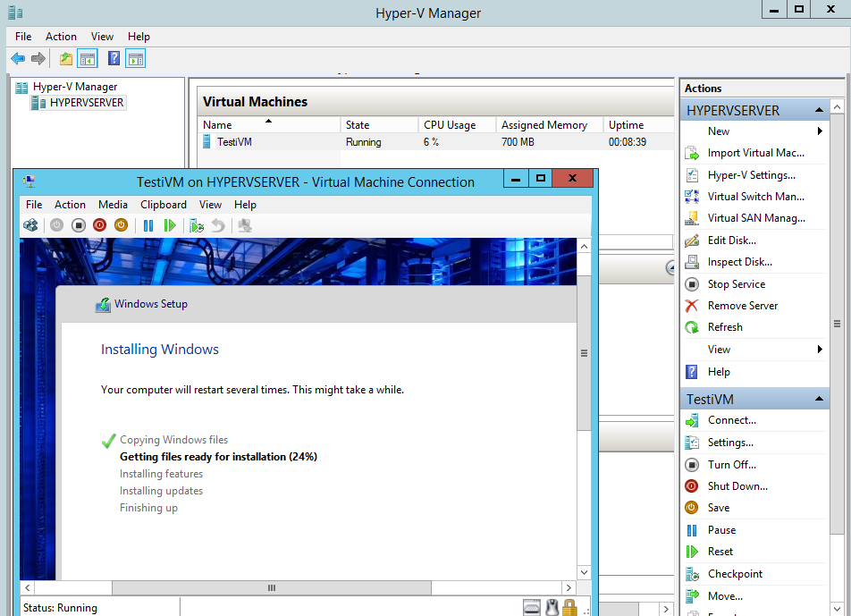Click Import Virtual Machine action

[x=755, y=153]
